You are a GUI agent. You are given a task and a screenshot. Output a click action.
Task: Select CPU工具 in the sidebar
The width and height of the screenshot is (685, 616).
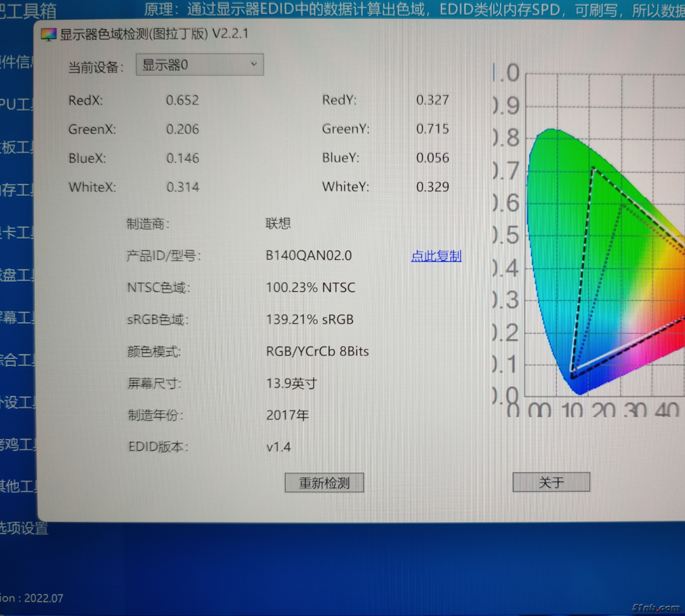click(16, 105)
